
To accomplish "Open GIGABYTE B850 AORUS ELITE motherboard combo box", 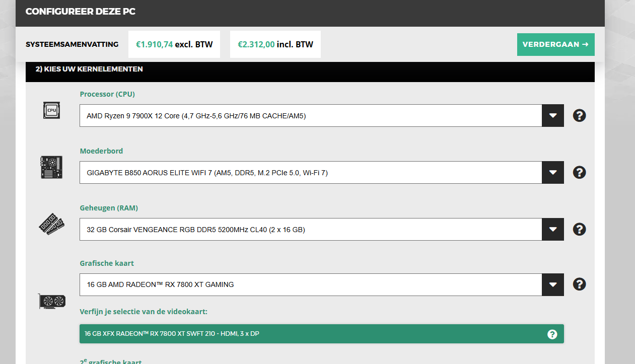I will click(x=322, y=173).
